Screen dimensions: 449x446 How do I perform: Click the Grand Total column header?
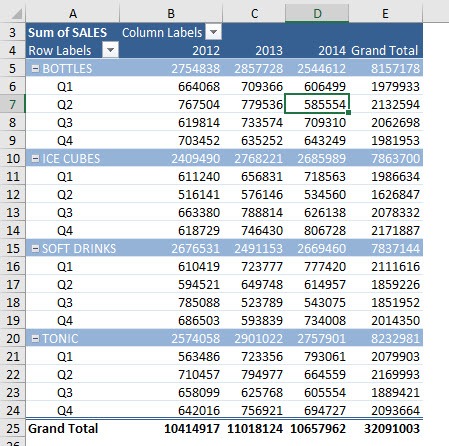385,50
